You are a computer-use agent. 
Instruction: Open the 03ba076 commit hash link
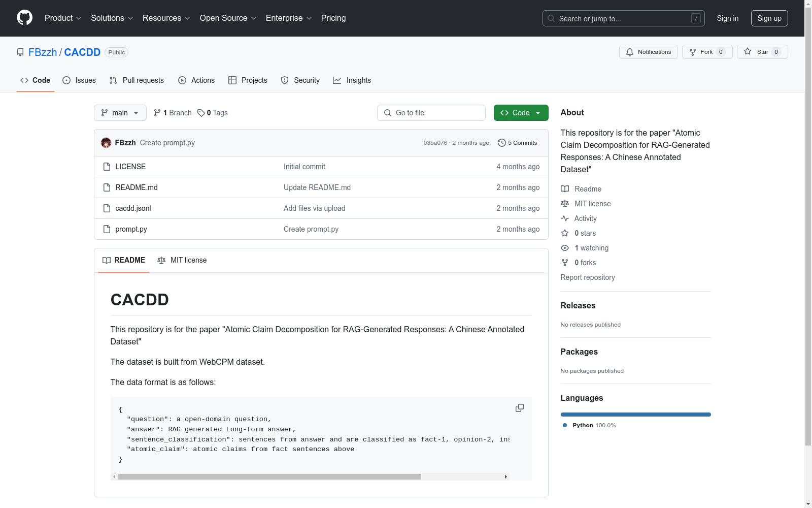coord(435,143)
